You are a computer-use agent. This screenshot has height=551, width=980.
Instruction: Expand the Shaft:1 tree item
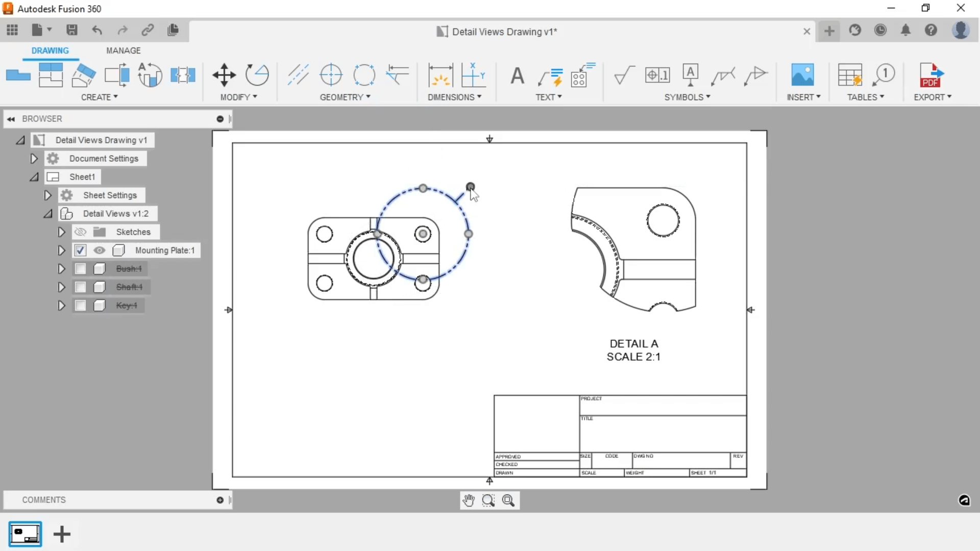point(61,287)
